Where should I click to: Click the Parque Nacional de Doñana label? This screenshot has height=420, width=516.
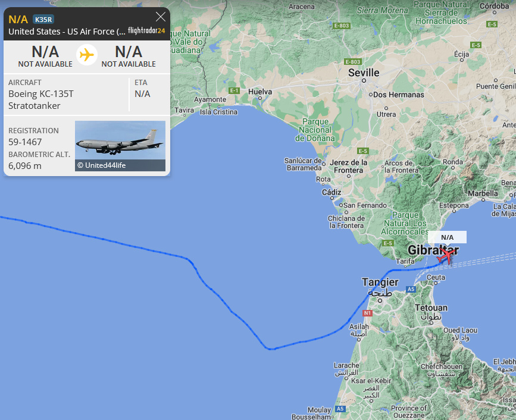tap(315, 130)
